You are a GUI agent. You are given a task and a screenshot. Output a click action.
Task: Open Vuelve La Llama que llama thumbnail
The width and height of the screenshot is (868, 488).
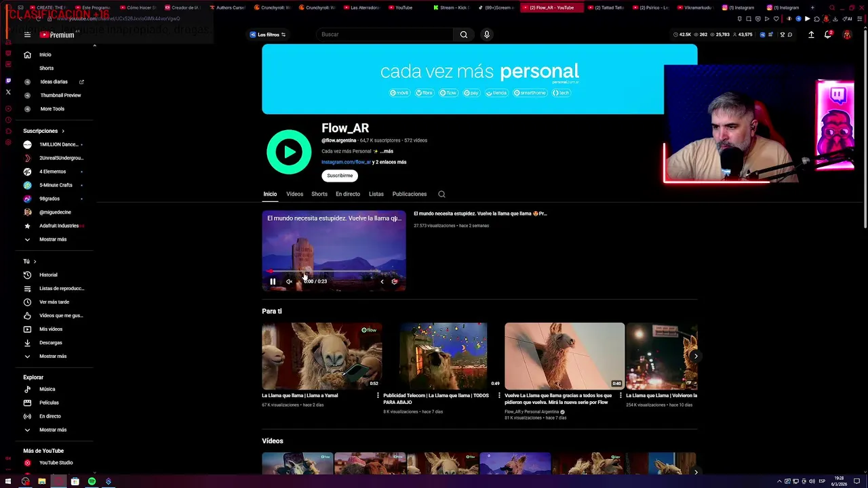(x=564, y=356)
